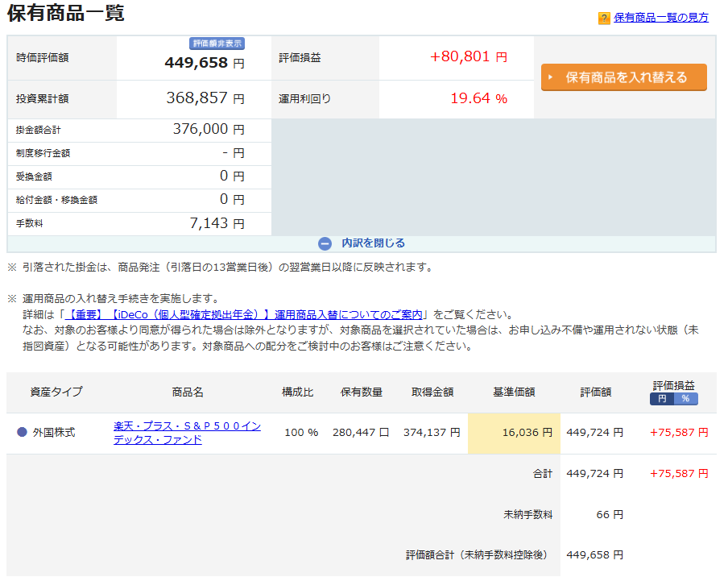Open the iDeCo 運用商品入替についてのご案内 notice link
Screen dimensions: 728x577
click(246, 314)
